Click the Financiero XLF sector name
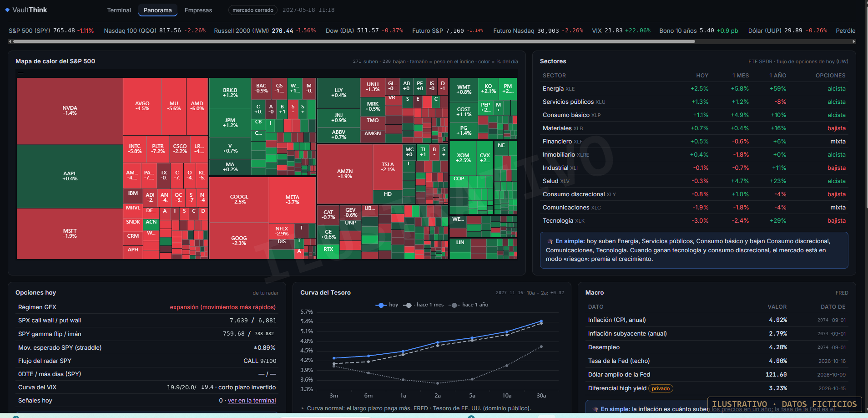Viewport: 868px width, 418px height. tap(562, 142)
